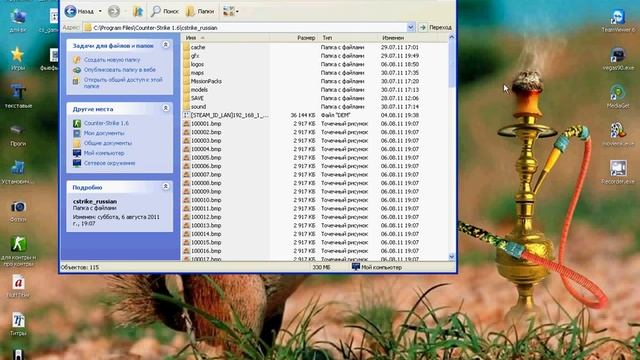The width and height of the screenshot is (640, 360).
Task: Select the cache folder
Action: [198, 47]
